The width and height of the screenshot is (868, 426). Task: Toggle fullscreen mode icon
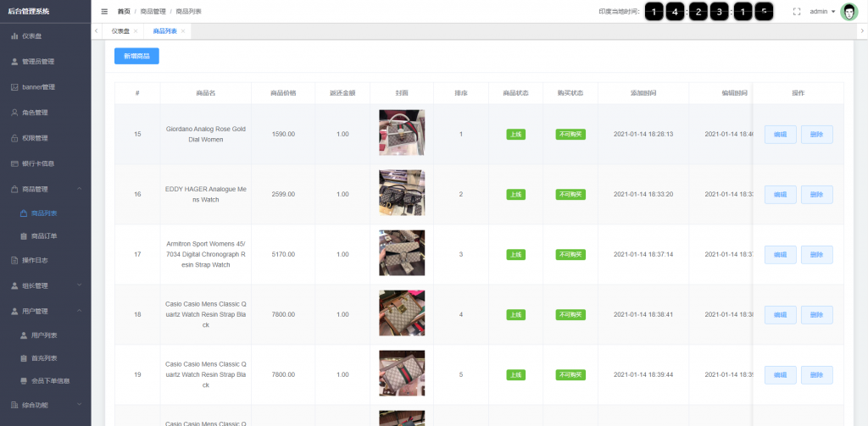click(x=796, y=12)
